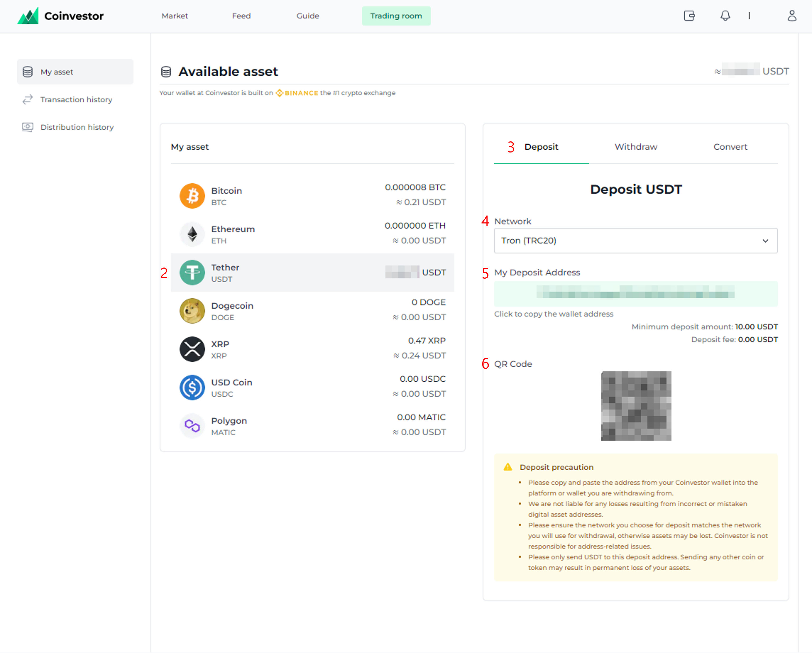
Task: Select the USD Coin asset name
Action: [232, 382]
